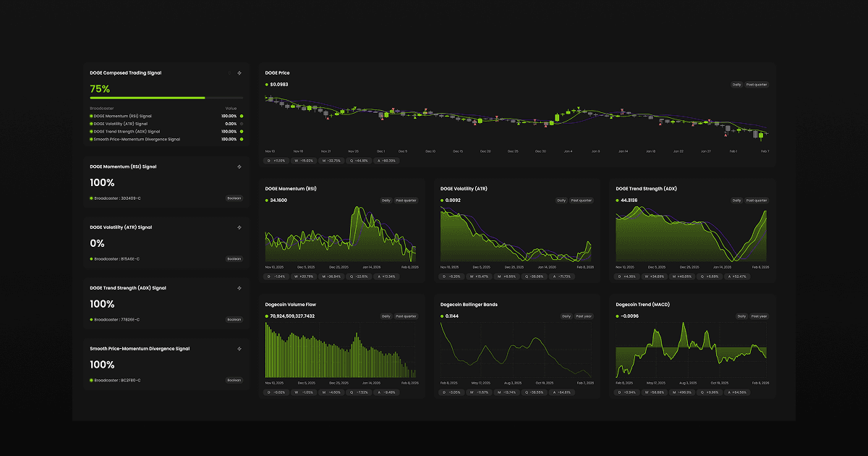Click the 75% composed signal progress bar
Image resolution: width=868 pixels, height=456 pixels.
[x=166, y=98]
